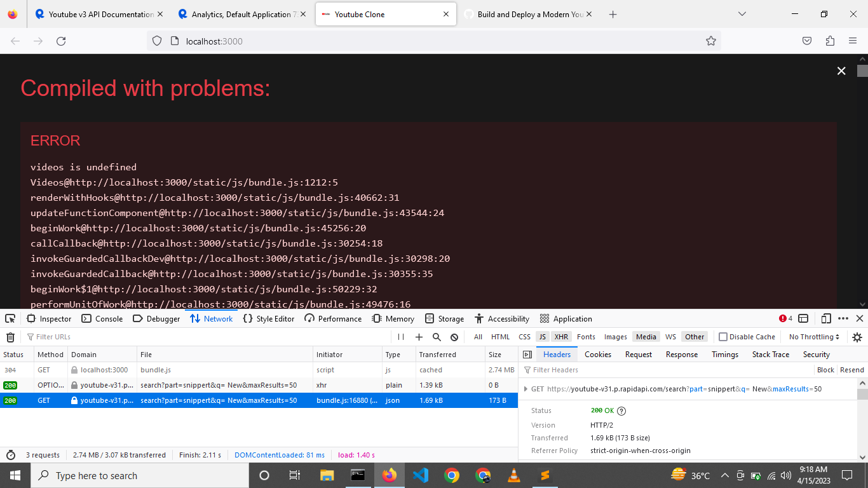Resend the selected request
Screen dimensions: 868x488
(x=851, y=369)
